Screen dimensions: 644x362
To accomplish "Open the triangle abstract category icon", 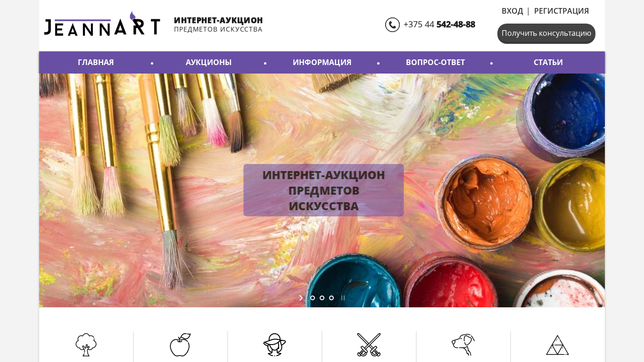I will tap(557, 345).
